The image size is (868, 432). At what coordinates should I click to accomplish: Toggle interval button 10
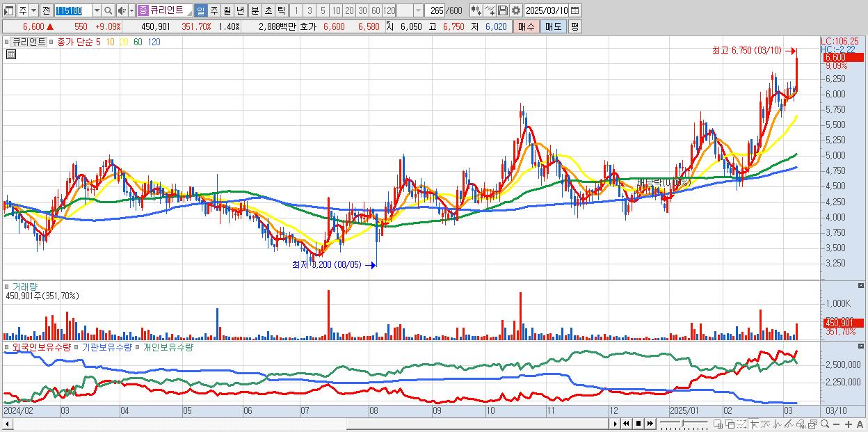336,10
